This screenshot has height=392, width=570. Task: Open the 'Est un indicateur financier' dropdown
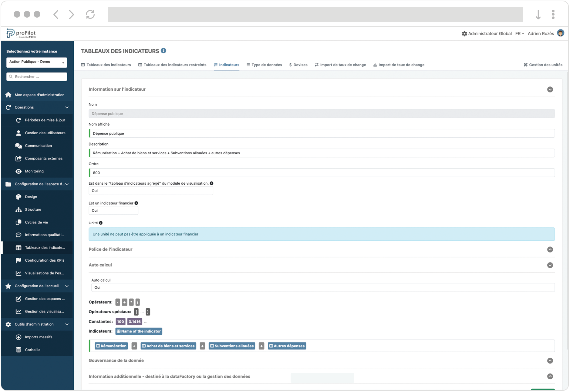point(113,210)
